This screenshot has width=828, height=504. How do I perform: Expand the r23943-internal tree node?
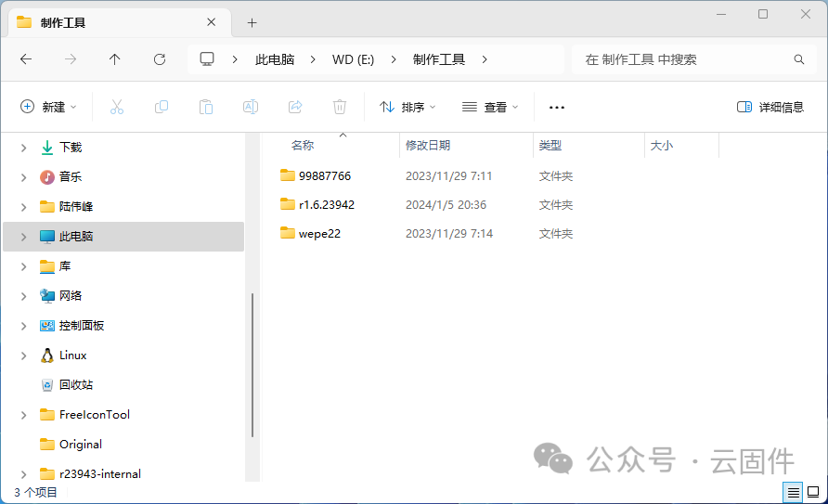(23, 474)
